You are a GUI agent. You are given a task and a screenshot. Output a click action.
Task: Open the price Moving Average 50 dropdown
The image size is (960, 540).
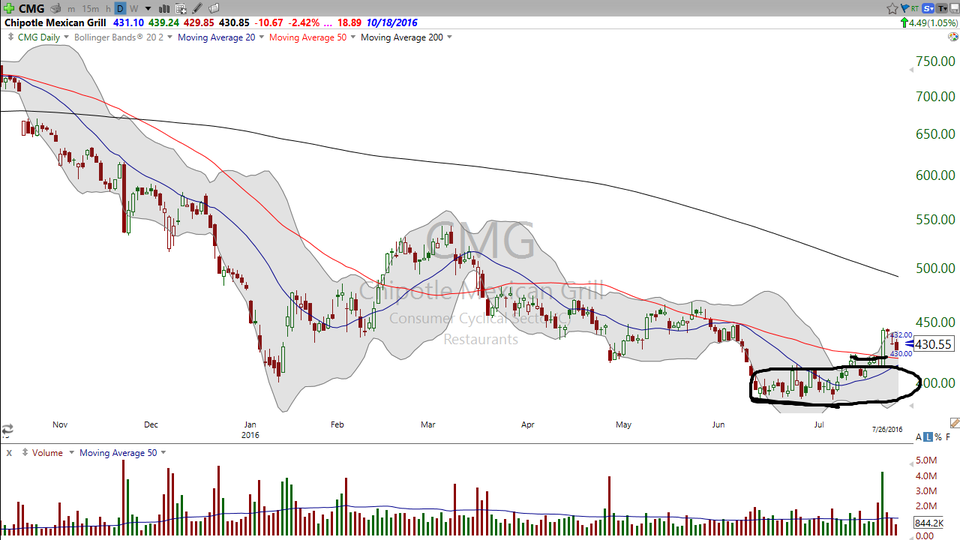pos(353,37)
